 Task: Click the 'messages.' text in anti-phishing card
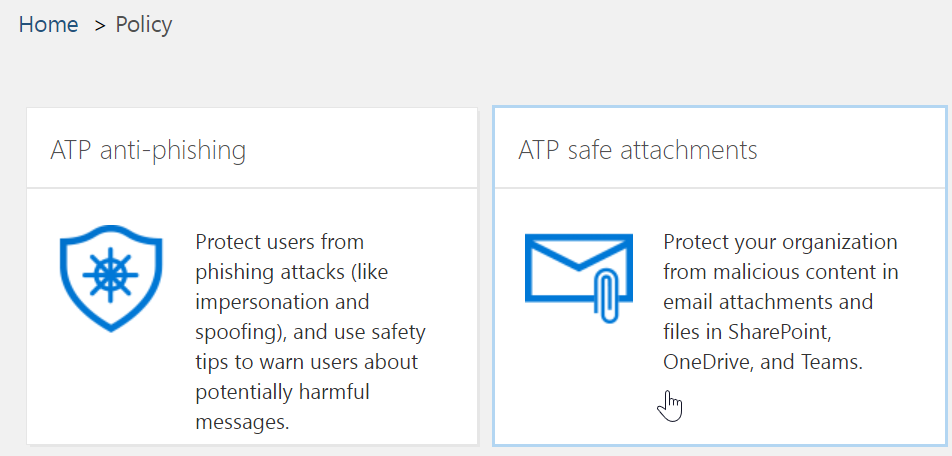click(x=243, y=422)
